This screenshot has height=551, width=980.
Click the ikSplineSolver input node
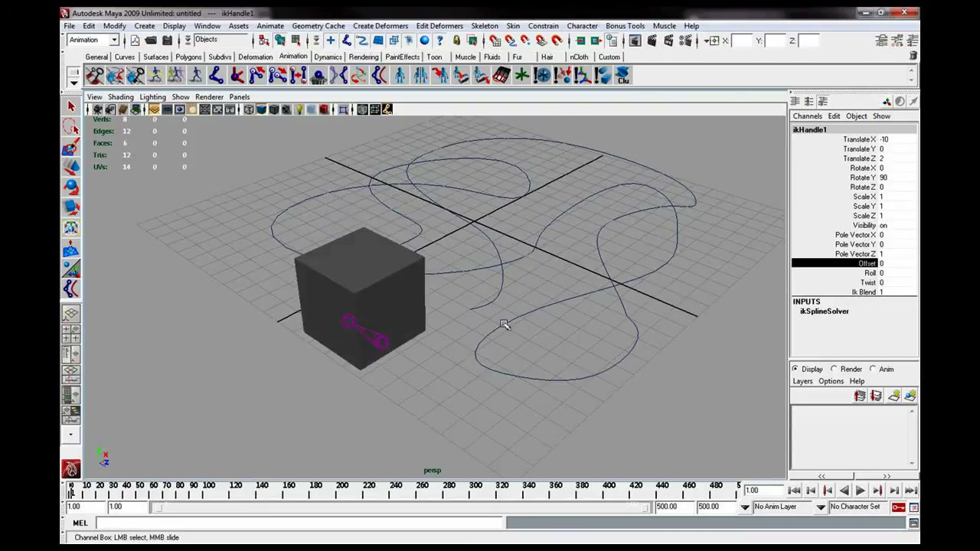click(824, 311)
